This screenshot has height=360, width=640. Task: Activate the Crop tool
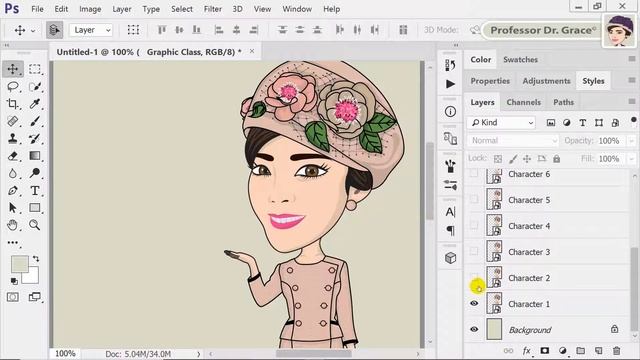tap(13, 104)
